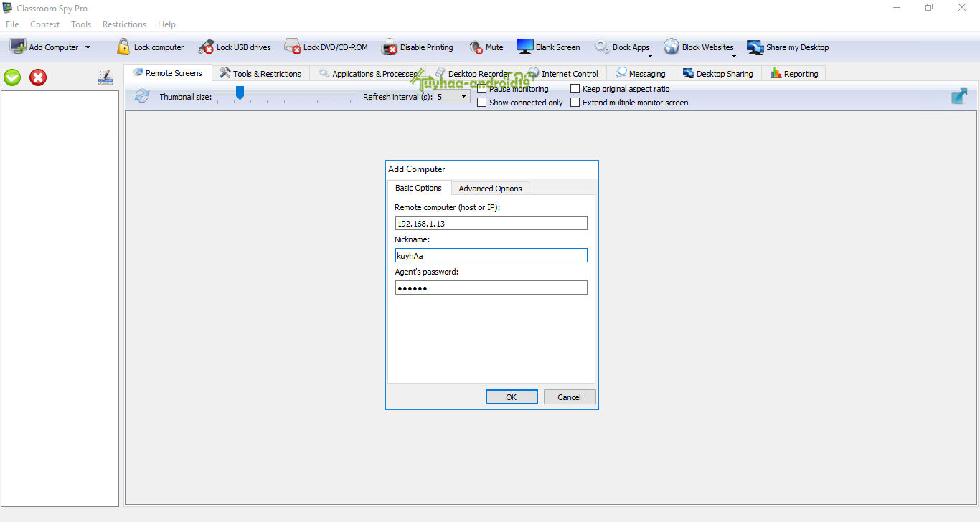Click the Block Websites globe icon
Image resolution: width=980 pixels, height=522 pixels.
point(672,47)
